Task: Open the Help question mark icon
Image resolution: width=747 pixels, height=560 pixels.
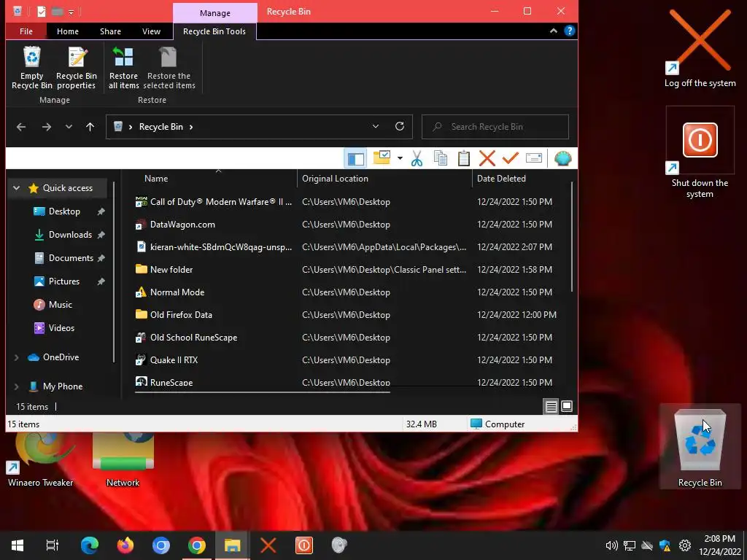Action: click(x=569, y=31)
